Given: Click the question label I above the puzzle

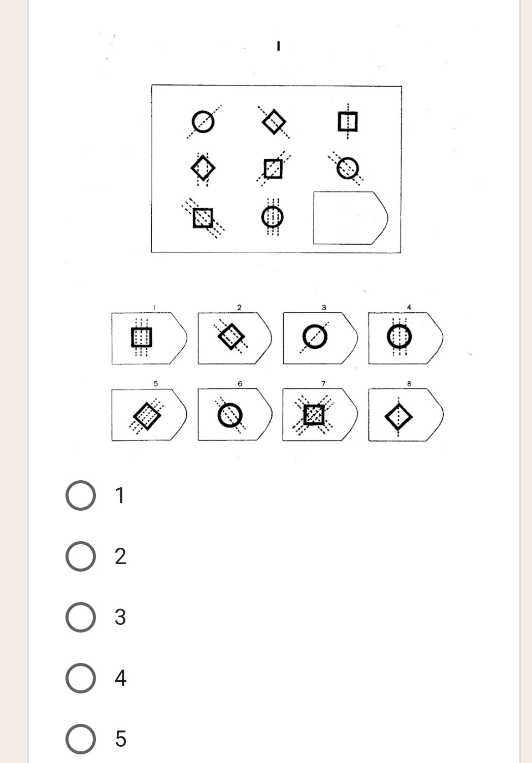Looking at the screenshot, I should (x=278, y=47).
